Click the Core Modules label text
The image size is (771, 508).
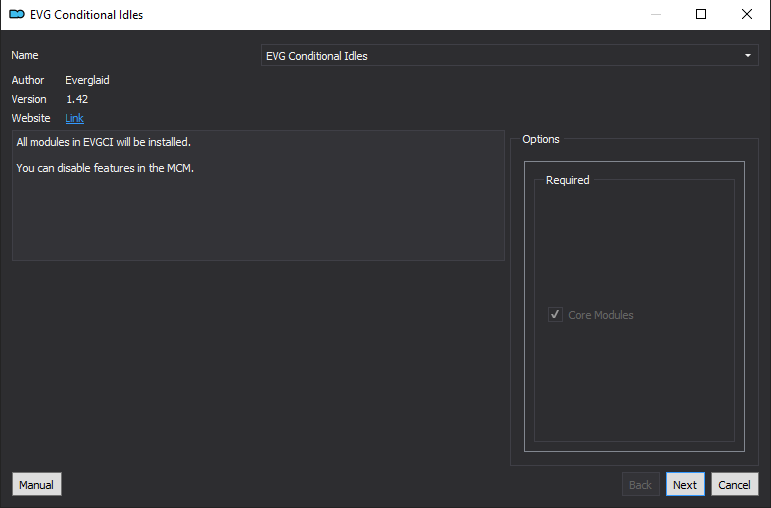[x=601, y=315]
